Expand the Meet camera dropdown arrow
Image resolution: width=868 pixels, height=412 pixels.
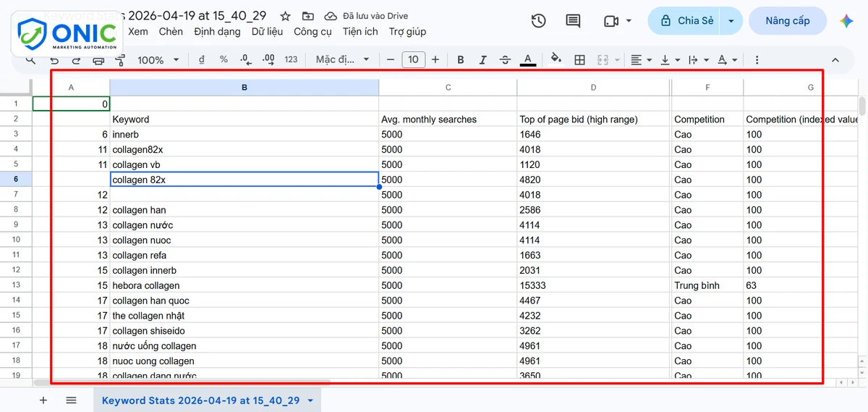629,21
